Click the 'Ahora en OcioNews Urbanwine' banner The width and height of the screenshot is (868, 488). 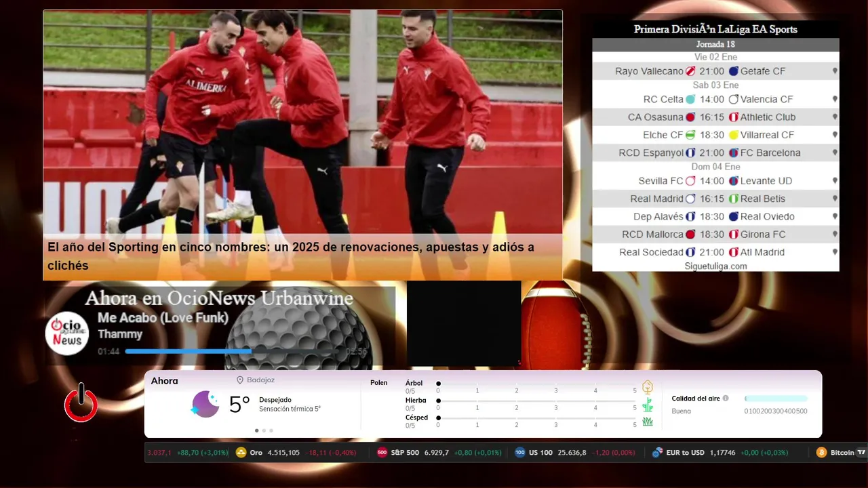pyautogui.click(x=219, y=298)
